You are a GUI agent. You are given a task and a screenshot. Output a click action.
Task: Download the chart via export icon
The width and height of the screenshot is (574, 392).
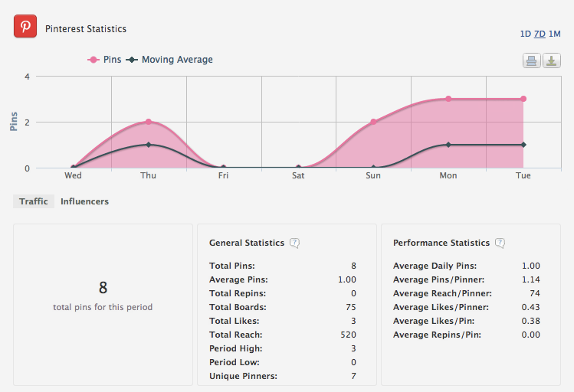tap(552, 60)
